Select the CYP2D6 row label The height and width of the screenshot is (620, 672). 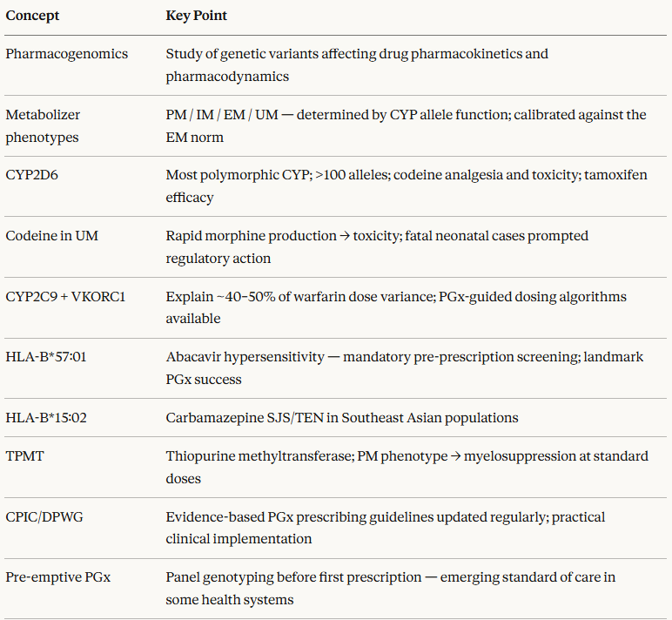tap(32, 175)
